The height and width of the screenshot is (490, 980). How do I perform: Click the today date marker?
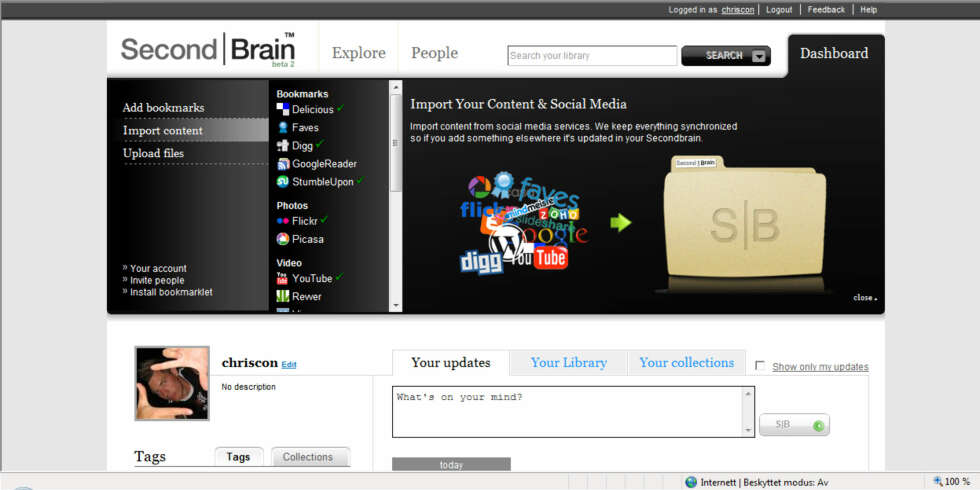pos(451,464)
